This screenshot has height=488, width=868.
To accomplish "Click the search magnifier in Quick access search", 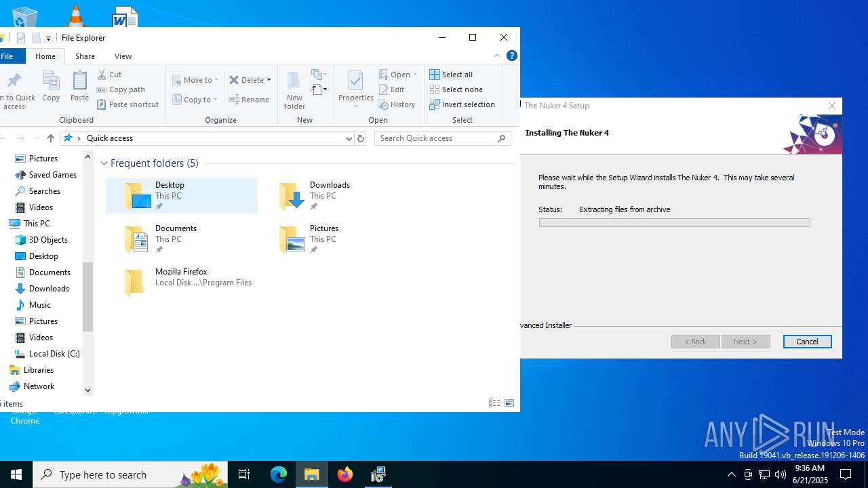I will point(502,138).
